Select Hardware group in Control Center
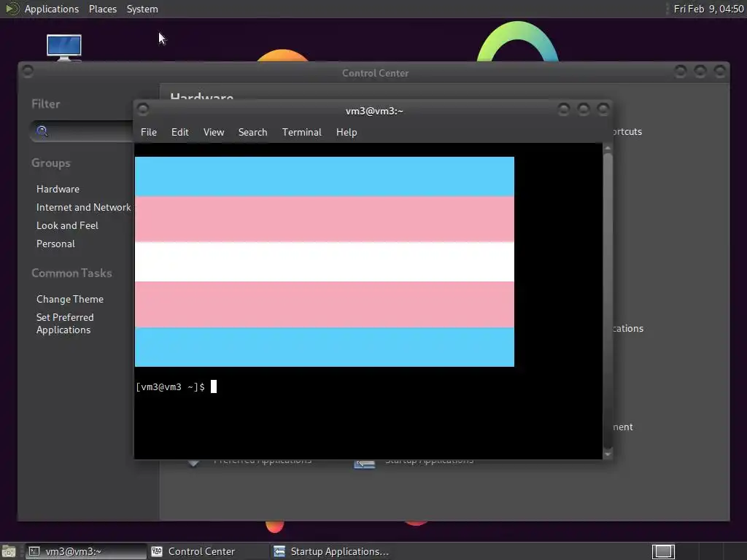Screen dimensions: 747x560 point(58,189)
